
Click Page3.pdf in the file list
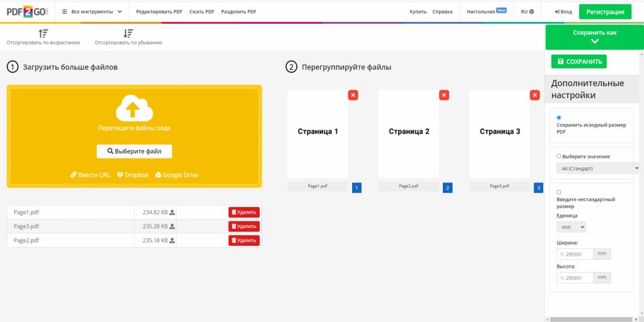tap(26, 226)
